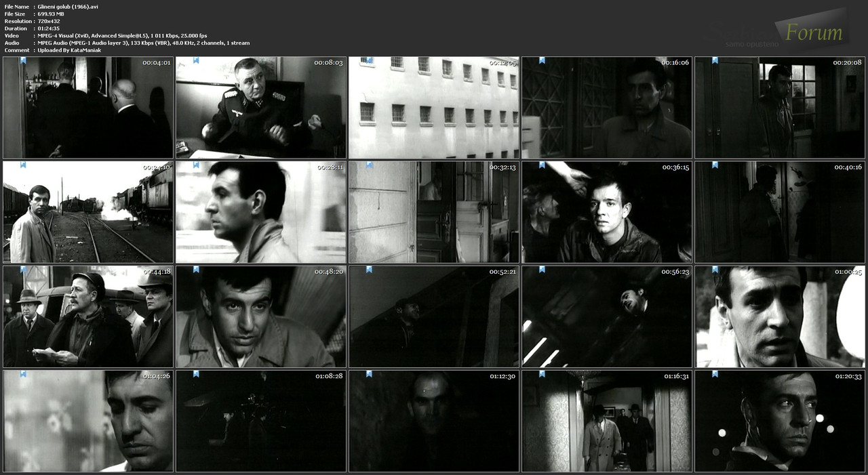Click the Video line 'MPEG-4 Visual (XviD...'
Screen dimensions: 868x475
(123, 36)
